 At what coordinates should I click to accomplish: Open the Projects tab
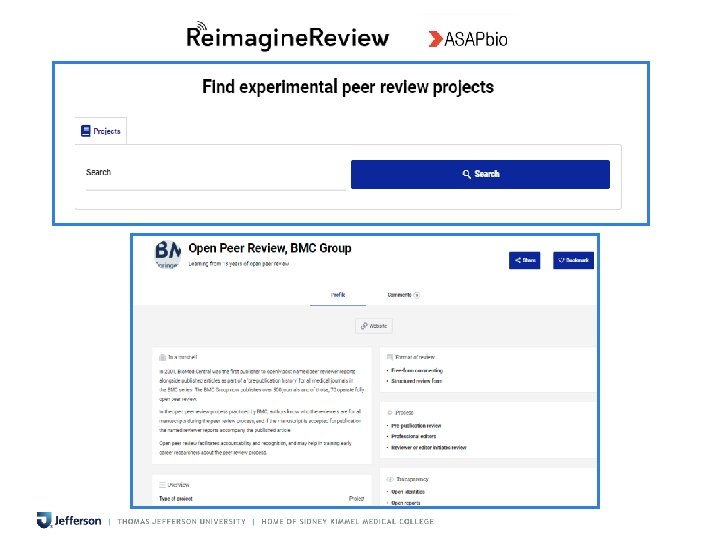(101, 131)
